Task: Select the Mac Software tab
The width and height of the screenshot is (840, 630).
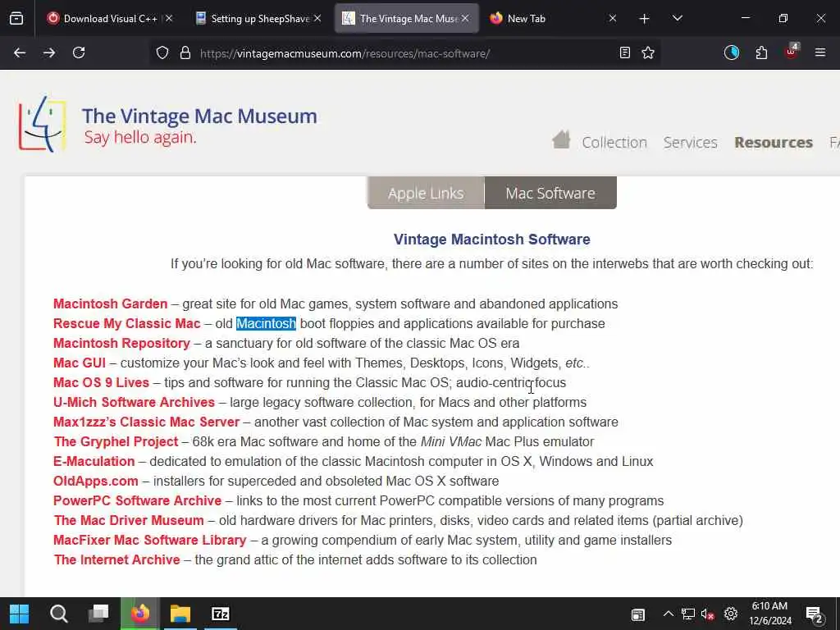Action: [550, 193]
